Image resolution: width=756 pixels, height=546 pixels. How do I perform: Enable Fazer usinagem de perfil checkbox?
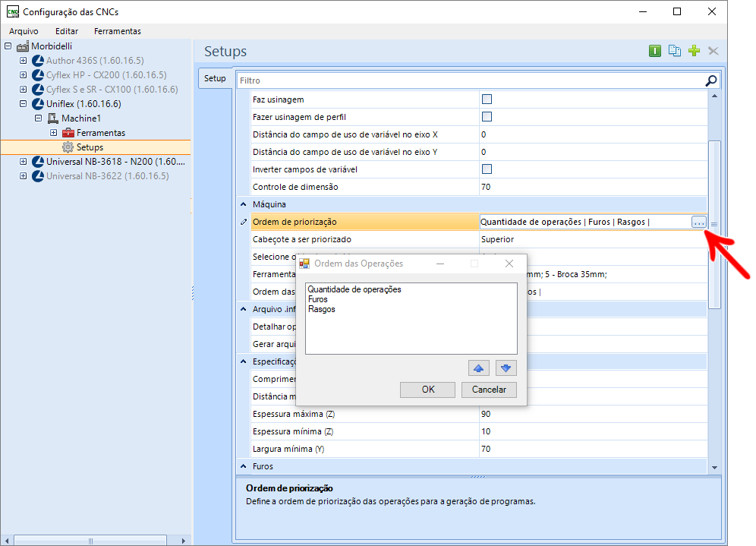487,117
